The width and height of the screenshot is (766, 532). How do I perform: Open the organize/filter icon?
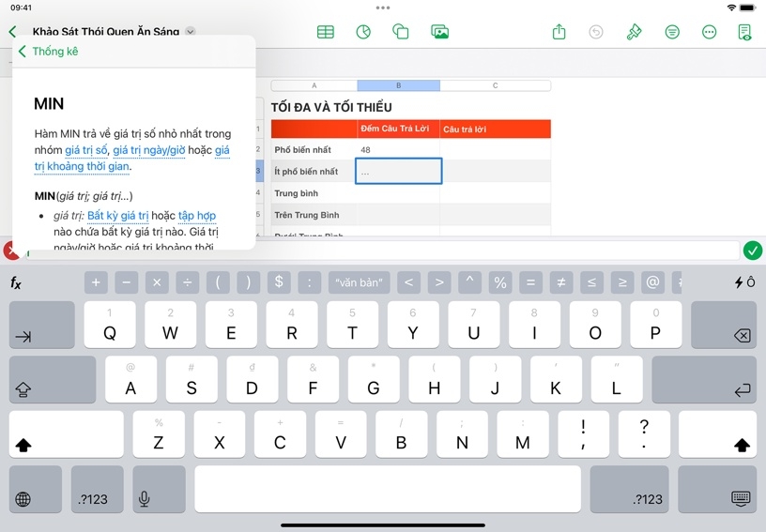pyautogui.click(x=672, y=32)
